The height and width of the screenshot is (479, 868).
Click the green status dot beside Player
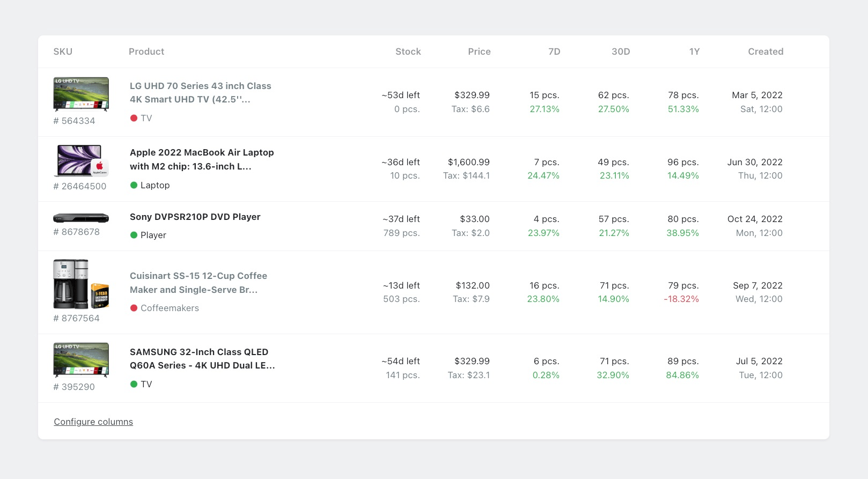point(134,235)
